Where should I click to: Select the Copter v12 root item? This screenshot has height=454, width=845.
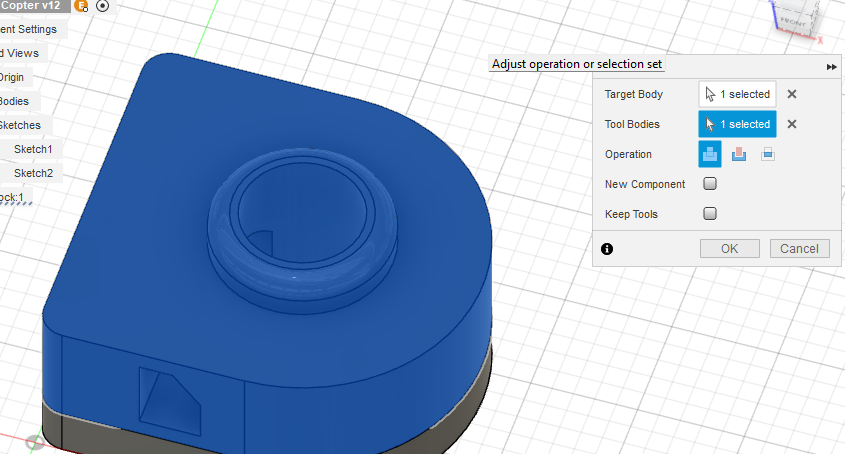pyautogui.click(x=31, y=6)
